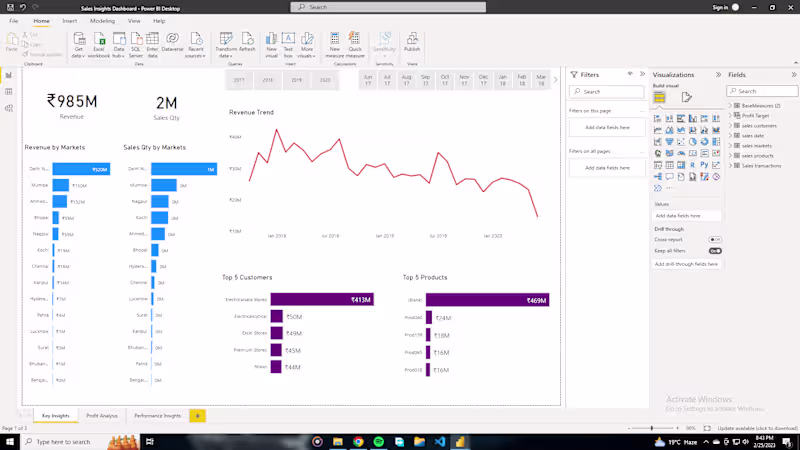Select the Python visual icon
800x450 pixels.
[x=704, y=165]
